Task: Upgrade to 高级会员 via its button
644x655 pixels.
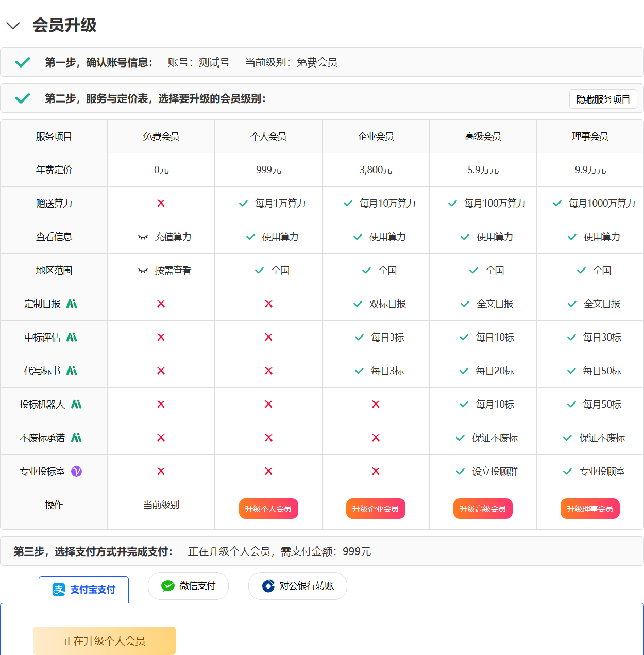Action: click(x=482, y=509)
